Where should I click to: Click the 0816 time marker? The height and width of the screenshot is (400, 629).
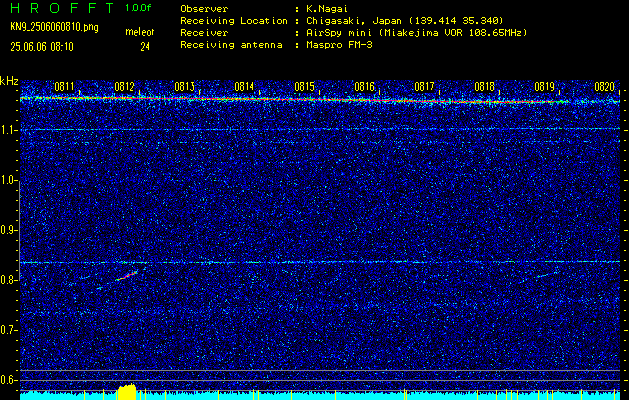[364, 86]
